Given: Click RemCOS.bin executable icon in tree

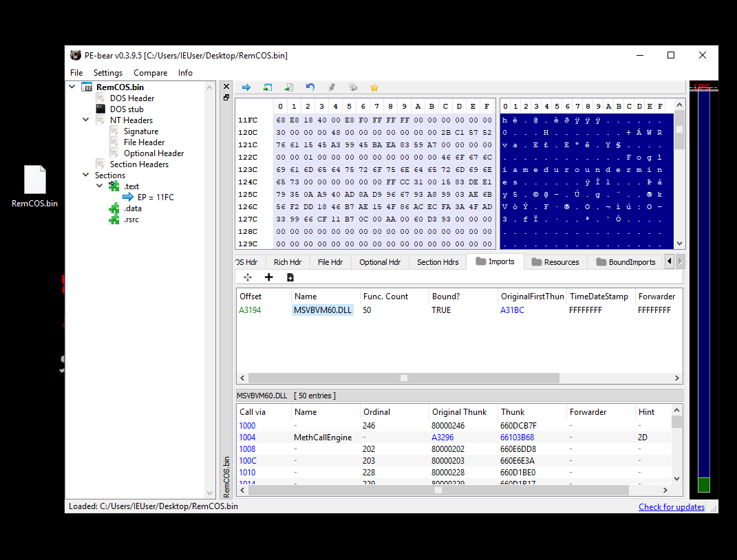Looking at the screenshot, I should 87,87.
